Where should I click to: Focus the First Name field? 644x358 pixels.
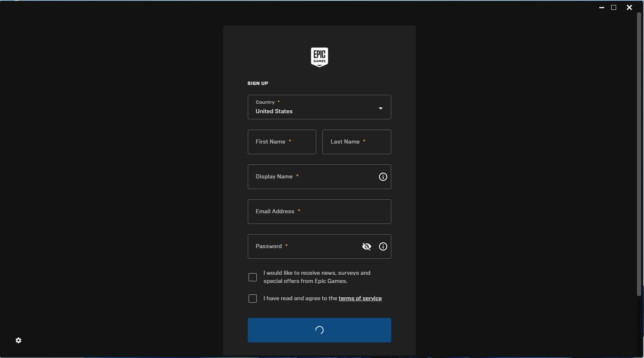click(x=282, y=142)
